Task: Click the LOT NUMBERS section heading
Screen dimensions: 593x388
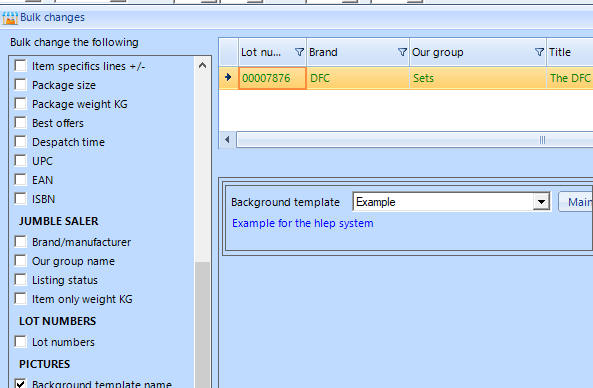Action: [57, 321]
